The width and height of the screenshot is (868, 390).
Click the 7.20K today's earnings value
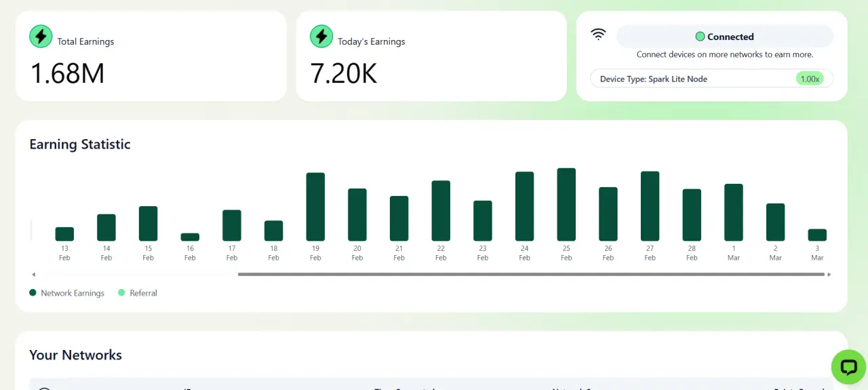[x=344, y=73]
